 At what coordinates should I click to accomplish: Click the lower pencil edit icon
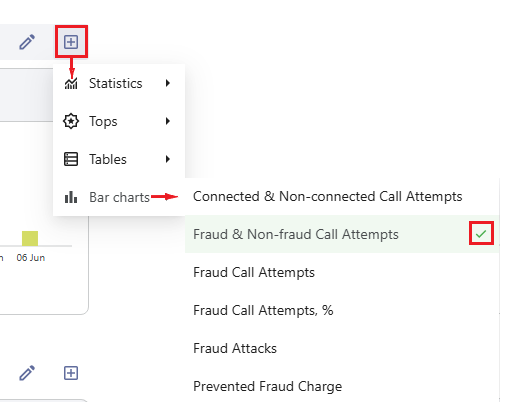pos(27,373)
